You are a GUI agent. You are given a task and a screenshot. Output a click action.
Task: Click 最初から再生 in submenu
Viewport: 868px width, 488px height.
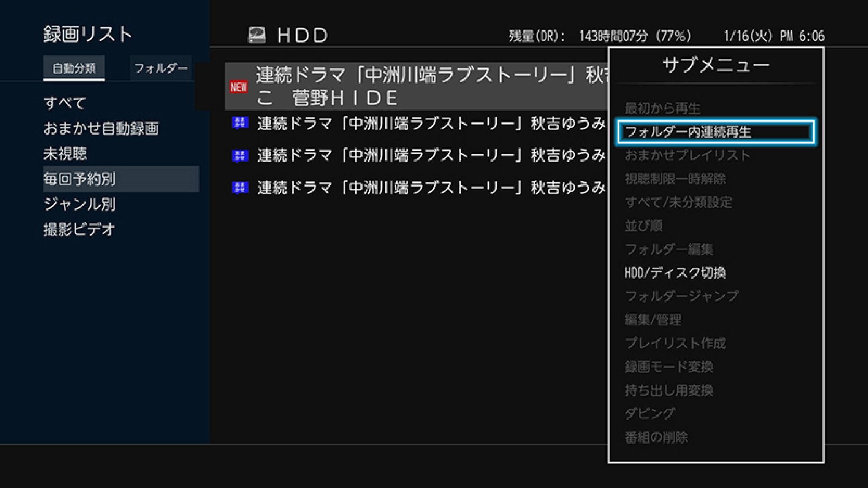662,108
